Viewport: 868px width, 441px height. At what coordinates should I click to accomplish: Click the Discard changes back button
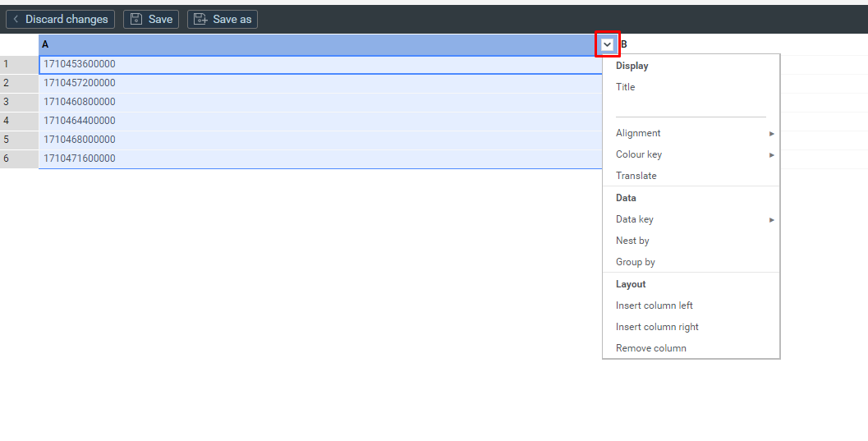[60, 19]
